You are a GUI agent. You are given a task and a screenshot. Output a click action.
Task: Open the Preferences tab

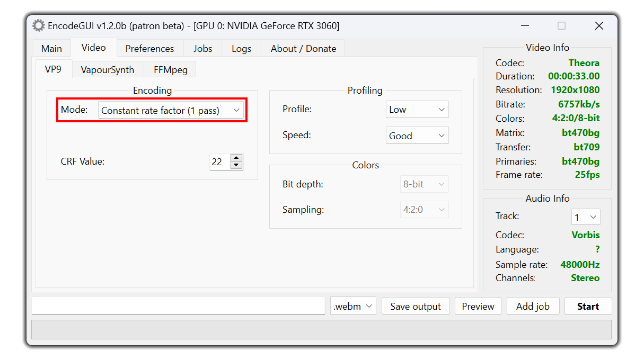tap(149, 48)
